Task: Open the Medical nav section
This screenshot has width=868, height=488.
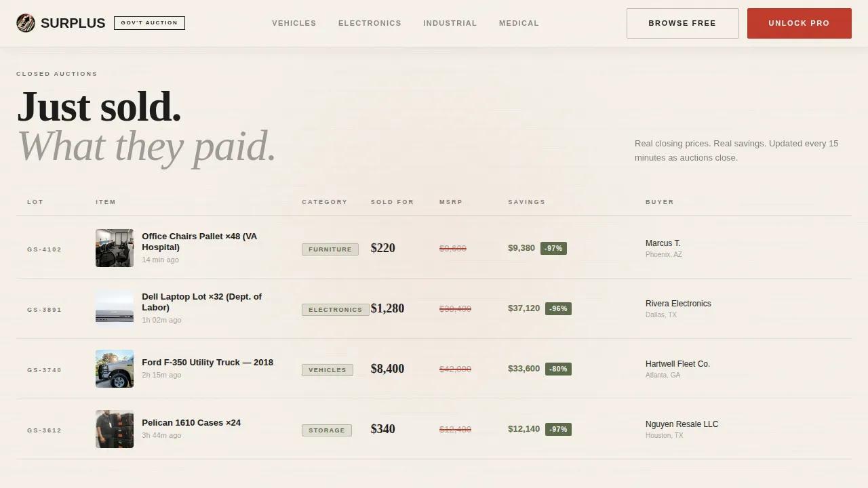Action: coord(519,23)
